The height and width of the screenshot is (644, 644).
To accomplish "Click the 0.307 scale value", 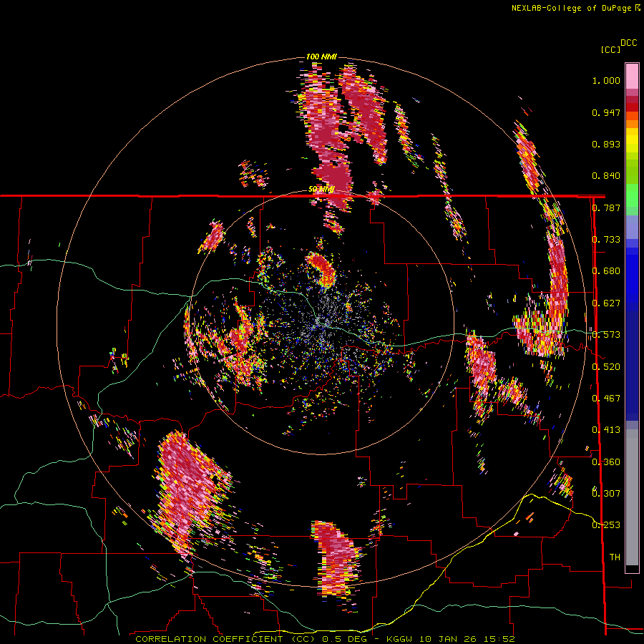I will click(x=606, y=494).
